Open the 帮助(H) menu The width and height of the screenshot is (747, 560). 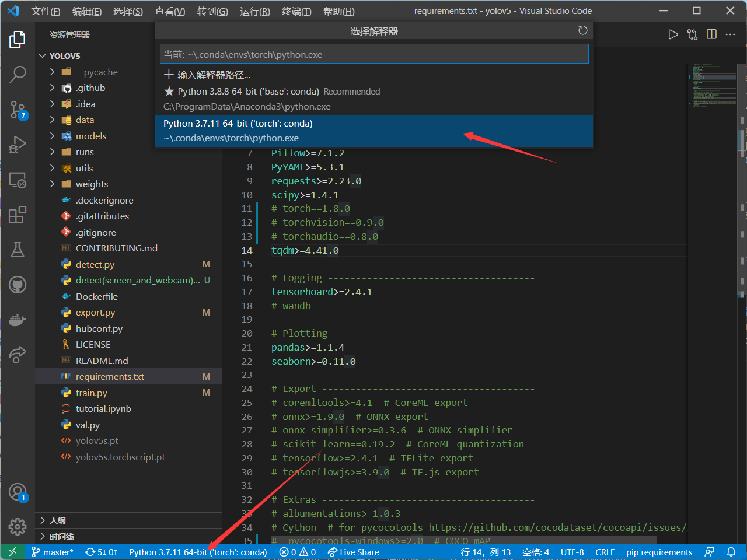(x=338, y=11)
